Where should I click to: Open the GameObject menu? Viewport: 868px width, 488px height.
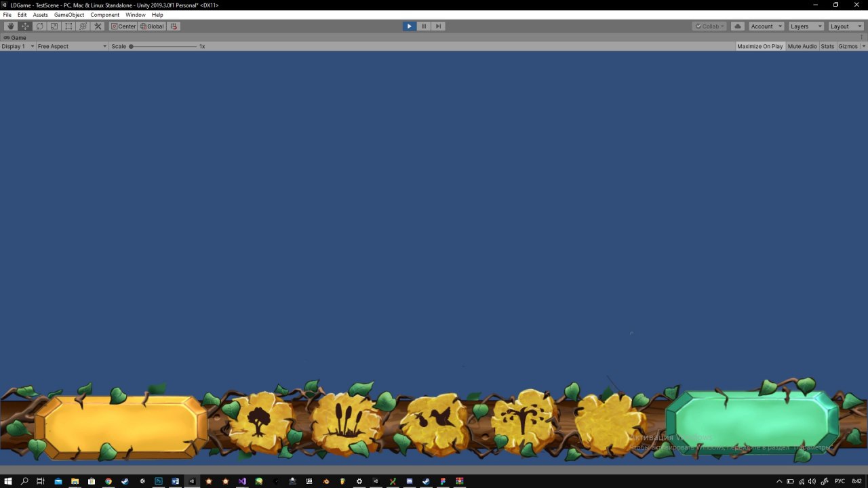pos(68,15)
